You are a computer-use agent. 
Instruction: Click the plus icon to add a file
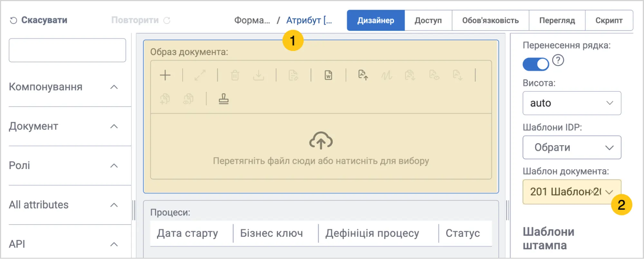pyautogui.click(x=165, y=75)
